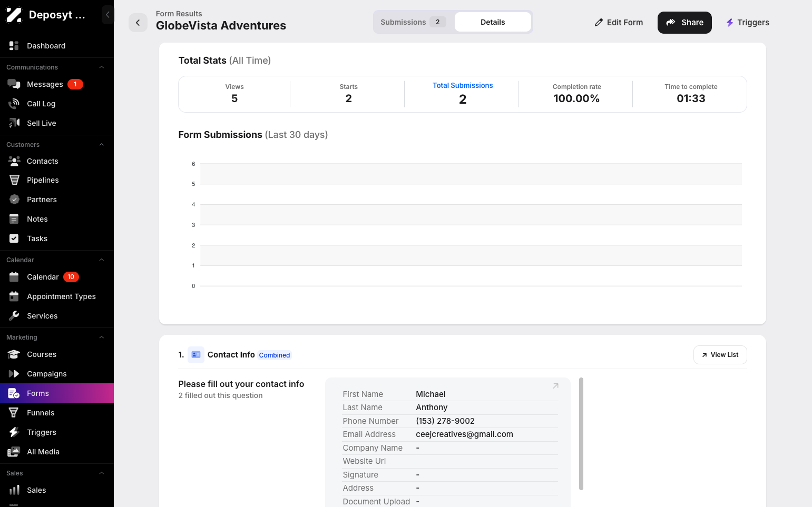The image size is (812, 507).
Task: Click the Appointment Types icon
Action: [x=14, y=296]
